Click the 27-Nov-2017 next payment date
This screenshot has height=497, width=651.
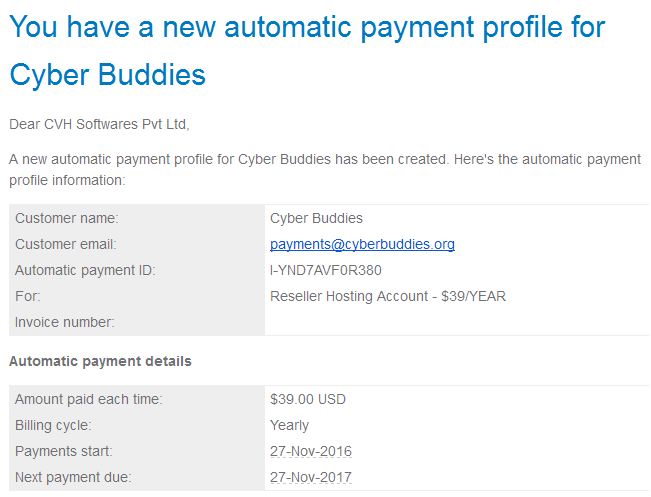tap(311, 477)
